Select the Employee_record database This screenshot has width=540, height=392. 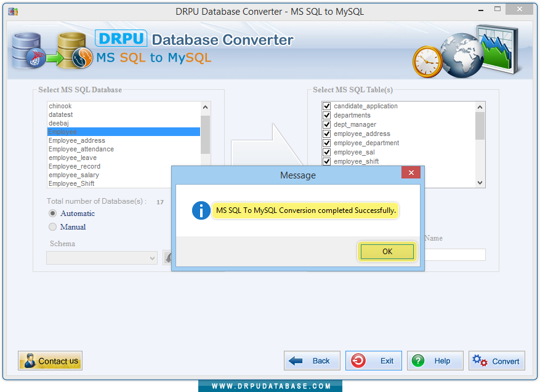coord(123,166)
